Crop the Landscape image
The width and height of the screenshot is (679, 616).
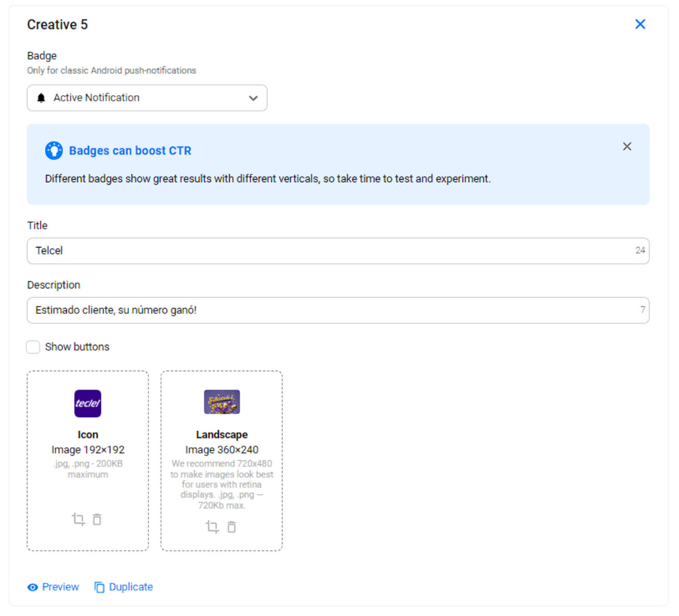212,527
